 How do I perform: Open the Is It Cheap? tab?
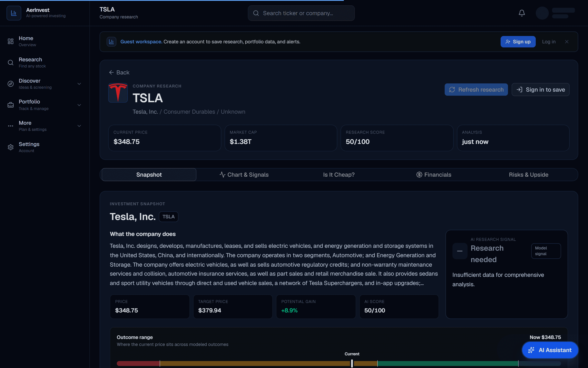click(x=339, y=175)
